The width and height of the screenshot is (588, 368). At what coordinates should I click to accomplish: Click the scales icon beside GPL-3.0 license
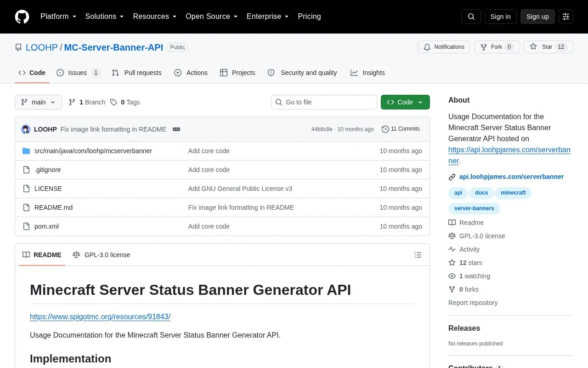(x=452, y=236)
